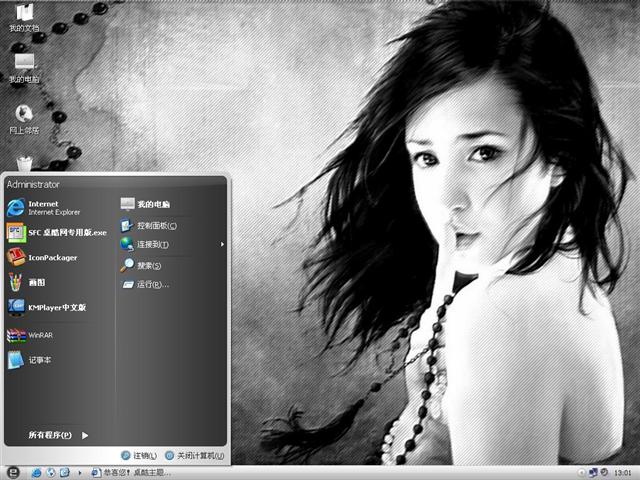Image resolution: width=640 pixels, height=480 pixels.
Task: Click the 13:01 clock in system tray
Action: point(622,472)
